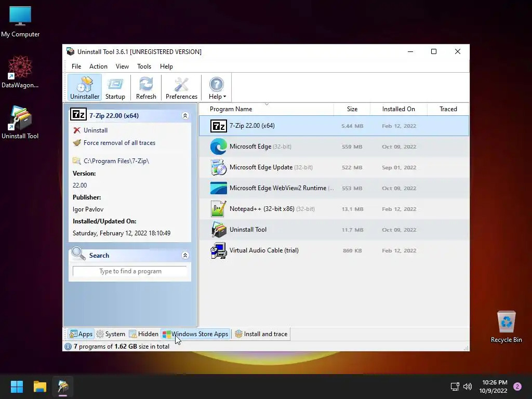Select Microsoft Edge Update entry text
The height and width of the screenshot is (399, 532).
click(x=261, y=167)
